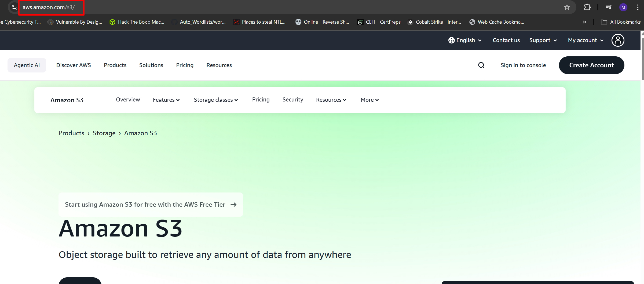Select the Overview tab in S3 nav
Screen dimensions: 644x284
pos(128,100)
